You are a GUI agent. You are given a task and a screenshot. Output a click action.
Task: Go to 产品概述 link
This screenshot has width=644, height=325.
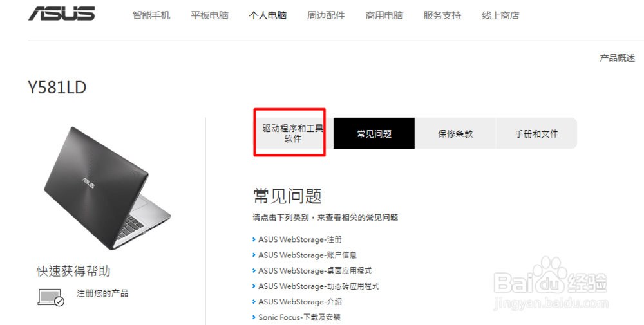click(618, 58)
